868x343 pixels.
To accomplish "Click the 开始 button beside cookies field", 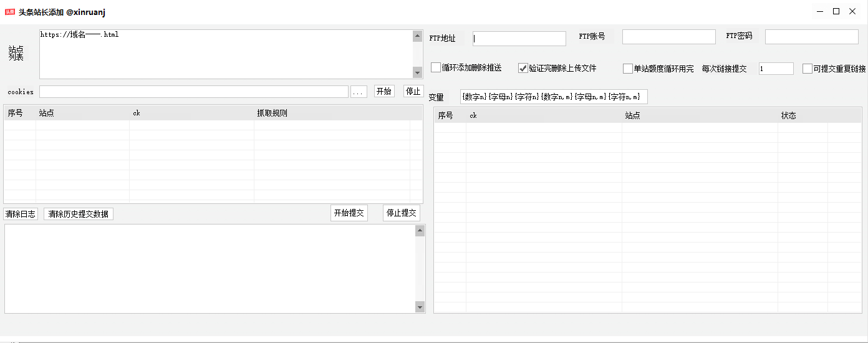I will 384,92.
